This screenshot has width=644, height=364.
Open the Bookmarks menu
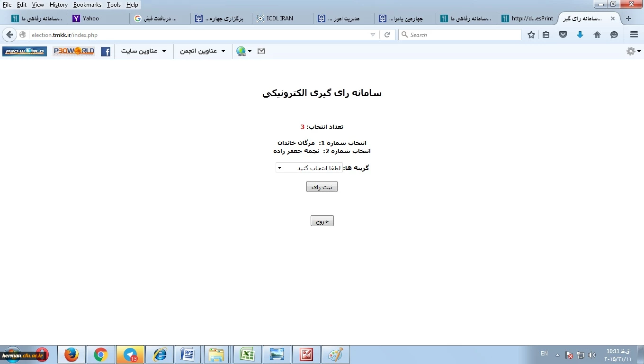click(x=87, y=5)
